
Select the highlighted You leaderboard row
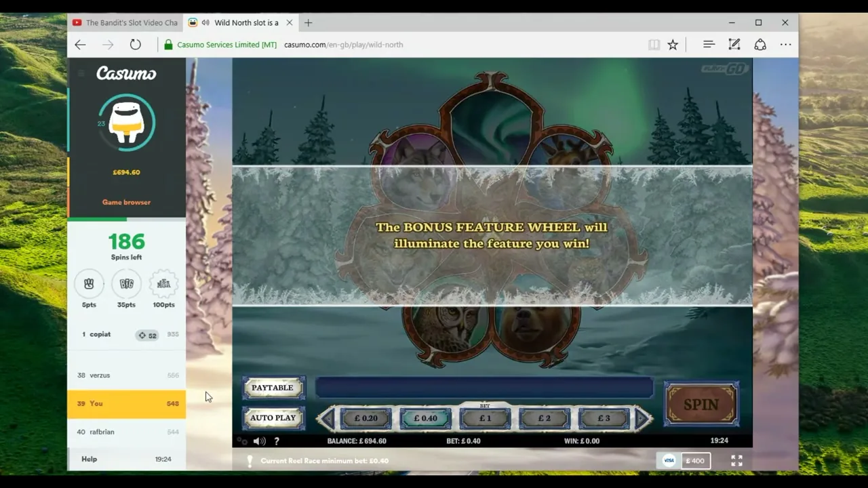126,404
